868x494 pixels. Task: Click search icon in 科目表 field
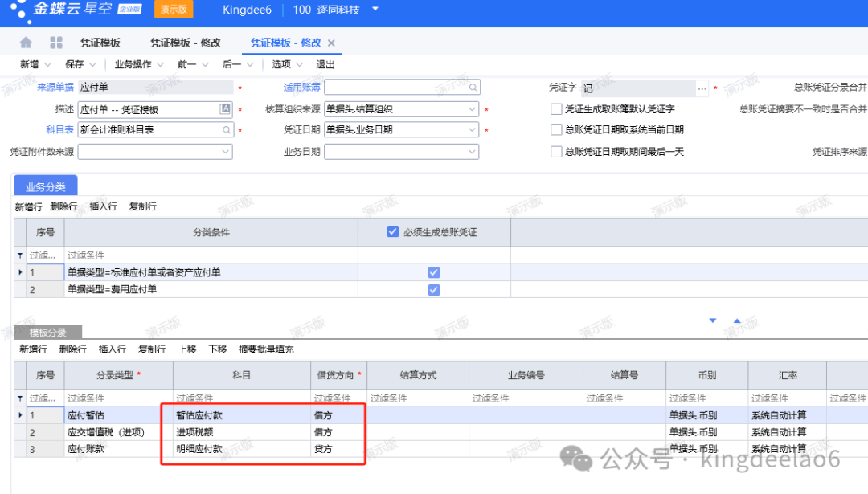click(x=227, y=129)
